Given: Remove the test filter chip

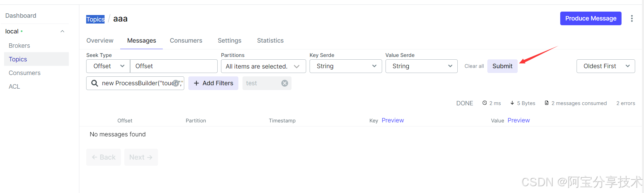Looking at the screenshot, I should point(285,83).
